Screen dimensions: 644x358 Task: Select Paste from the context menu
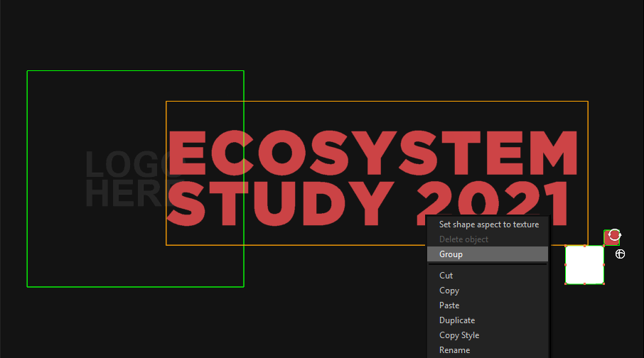488,305
